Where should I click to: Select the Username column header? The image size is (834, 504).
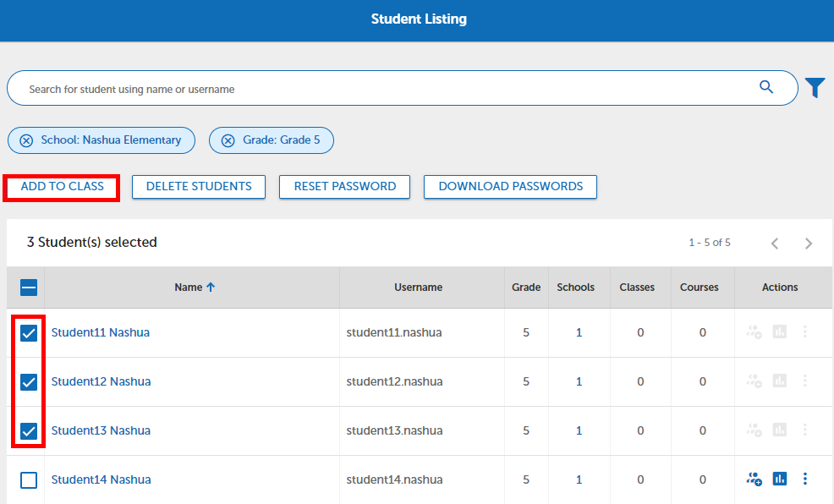[x=418, y=288]
